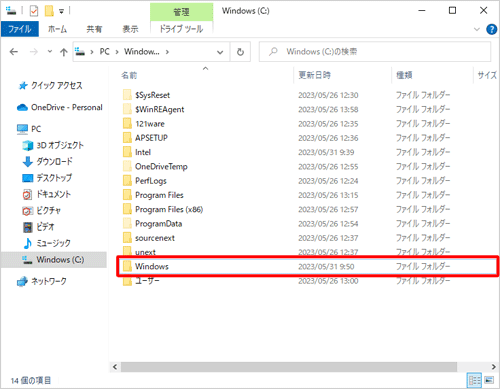Click the horizontal scrollbar right arrow
Image resolution: width=500 pixels, height=389 pixels.
pyautogui.click(x=494, y=367)
